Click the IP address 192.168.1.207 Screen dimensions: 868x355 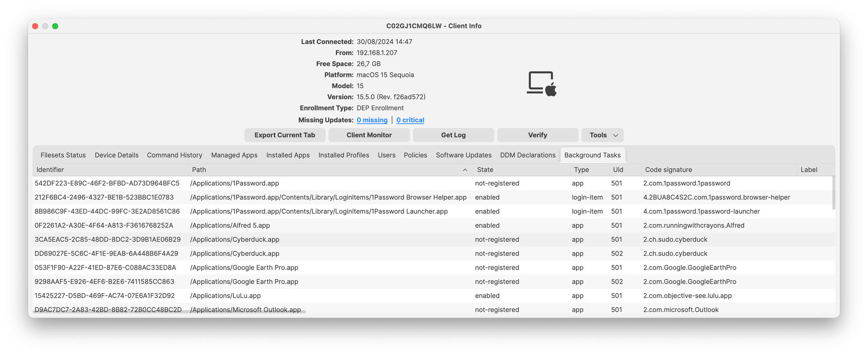[x=377, y=52]
